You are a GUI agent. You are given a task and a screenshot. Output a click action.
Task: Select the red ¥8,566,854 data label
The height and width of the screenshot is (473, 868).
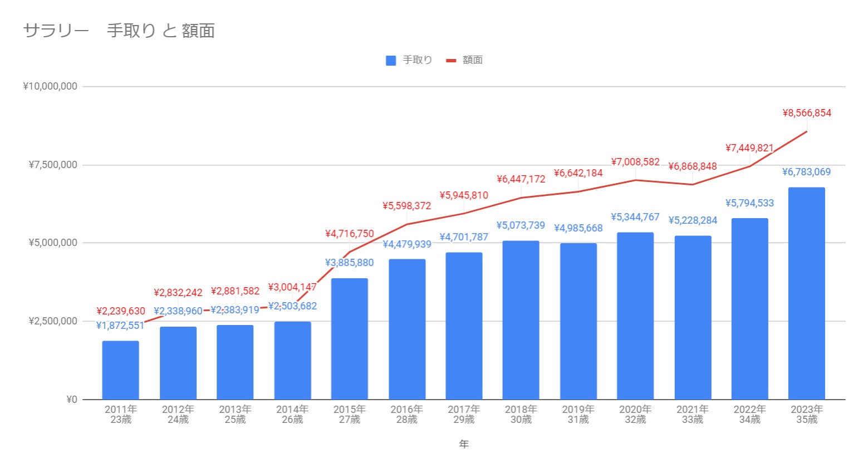(807, 113)
